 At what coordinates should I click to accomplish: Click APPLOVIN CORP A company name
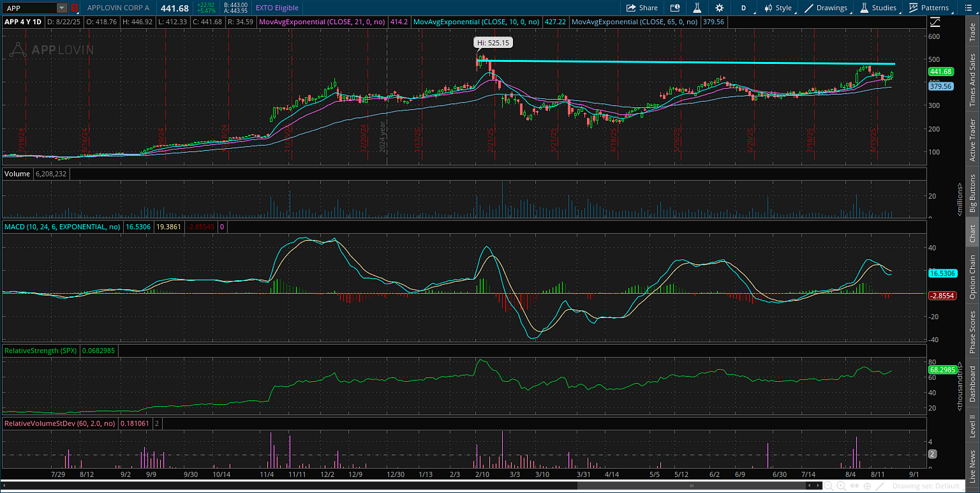pos(119,8)
